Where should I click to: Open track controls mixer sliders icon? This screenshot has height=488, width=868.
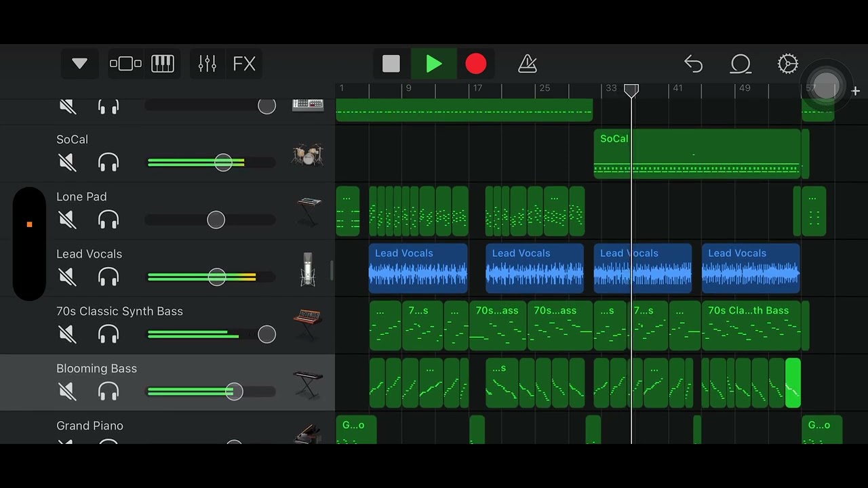tap(207, 64)
